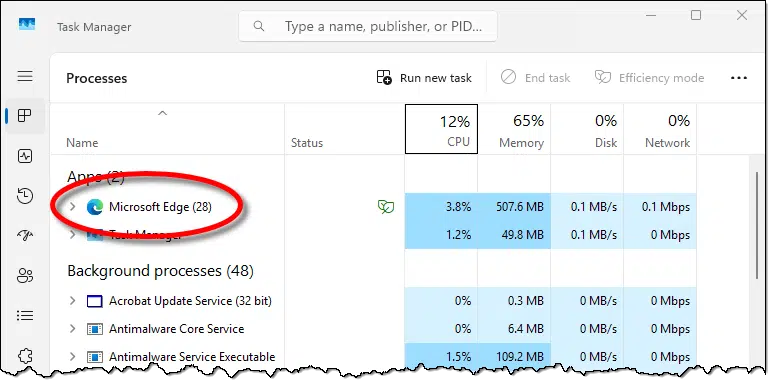Open the Details list sidebar icon

click(25, 315)
